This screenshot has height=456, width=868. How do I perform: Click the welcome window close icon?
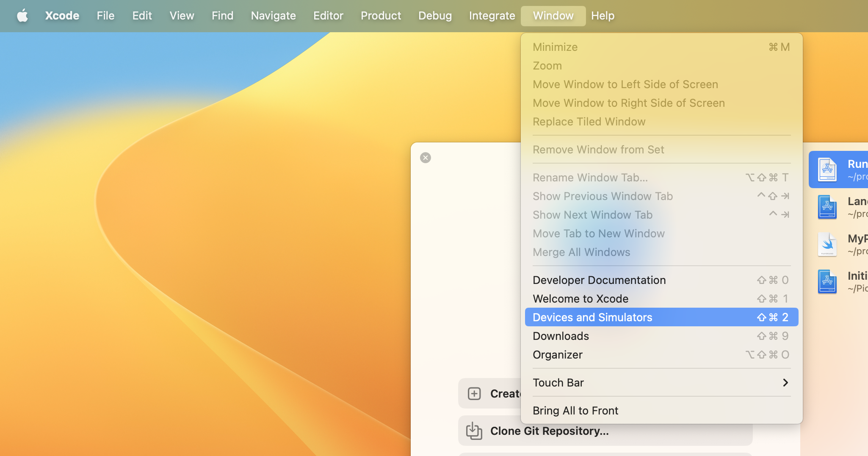[x=426, y=157]
